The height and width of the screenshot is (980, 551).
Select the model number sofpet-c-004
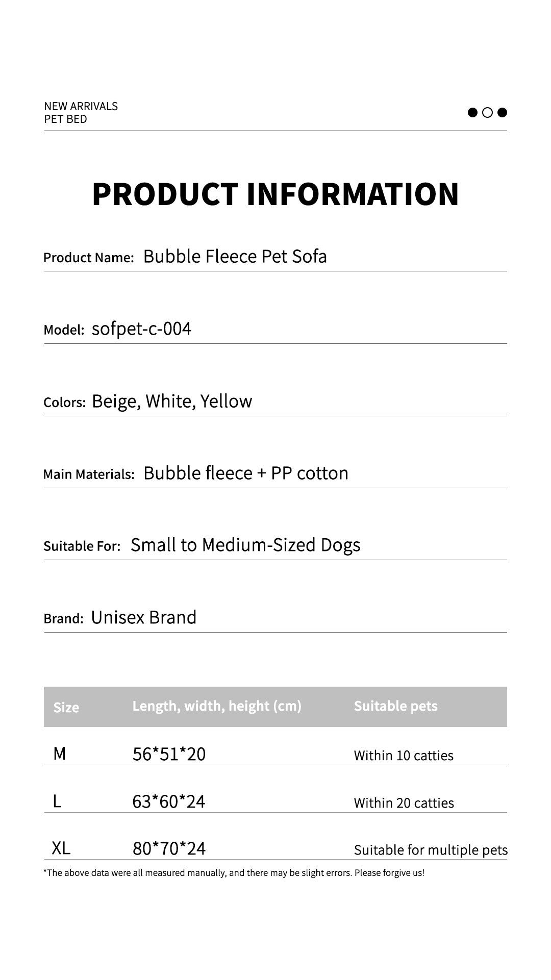click(x=141, y=329)
